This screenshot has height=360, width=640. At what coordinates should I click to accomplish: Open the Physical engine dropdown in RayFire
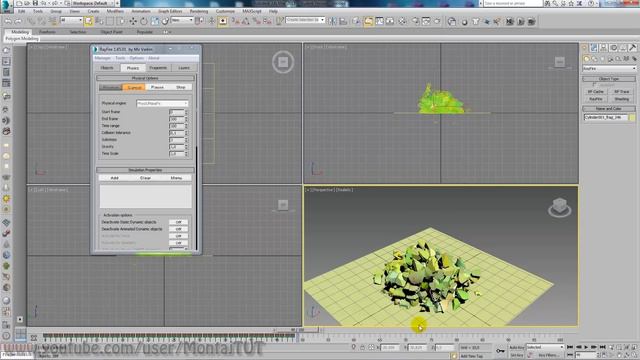pyautogui.click(x=162, y=104)
